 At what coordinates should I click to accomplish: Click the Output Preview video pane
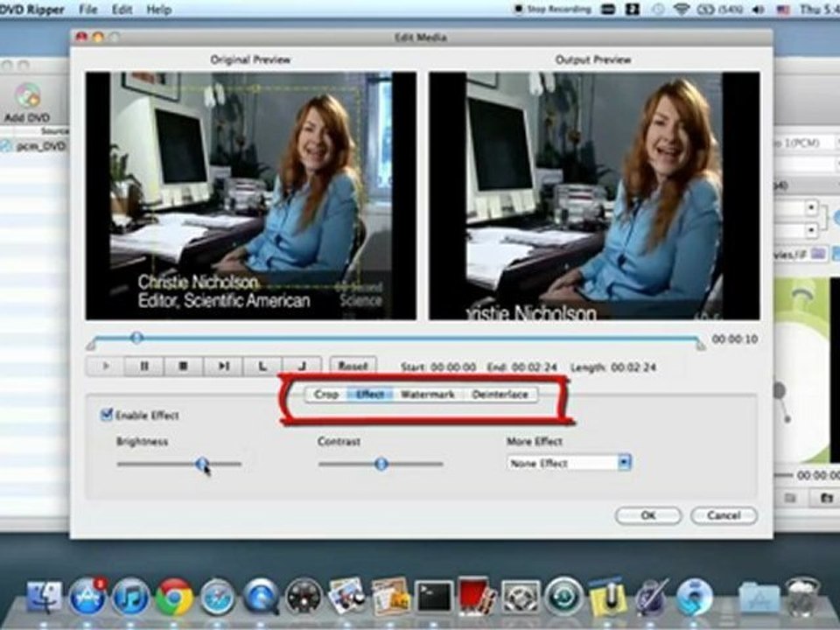(594, 196)
